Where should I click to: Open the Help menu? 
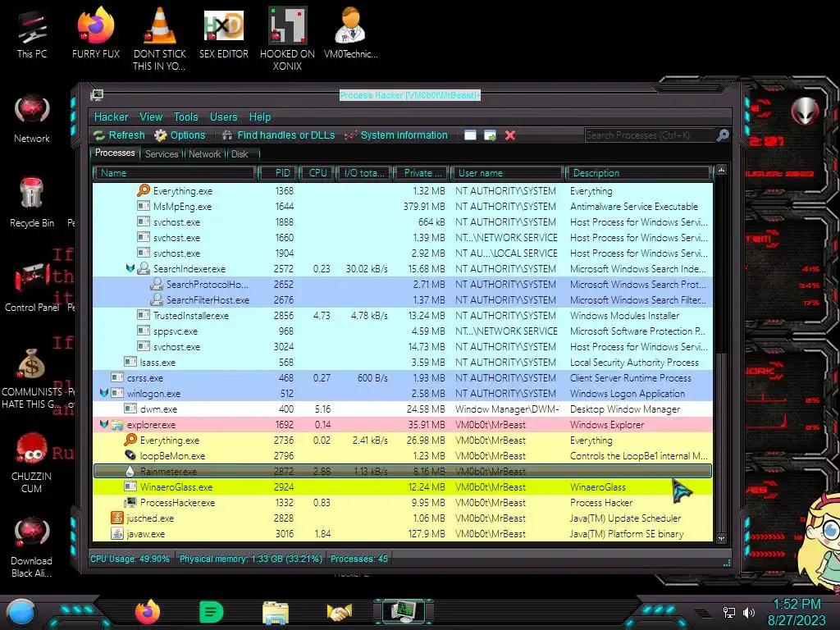point(260,116)
